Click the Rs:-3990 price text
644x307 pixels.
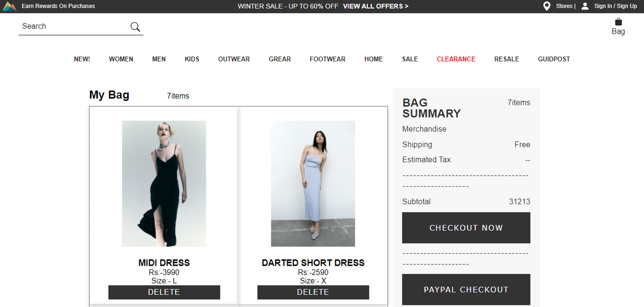pos(164,272)
